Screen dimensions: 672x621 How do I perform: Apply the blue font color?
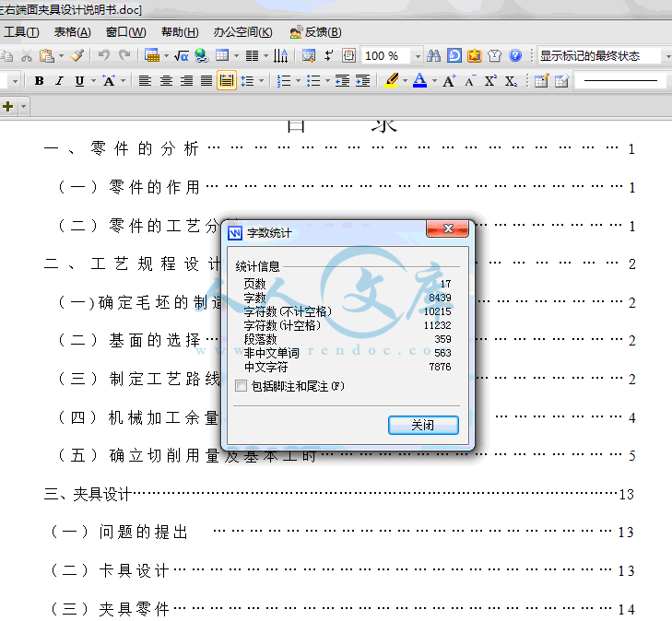coord(420,80)
